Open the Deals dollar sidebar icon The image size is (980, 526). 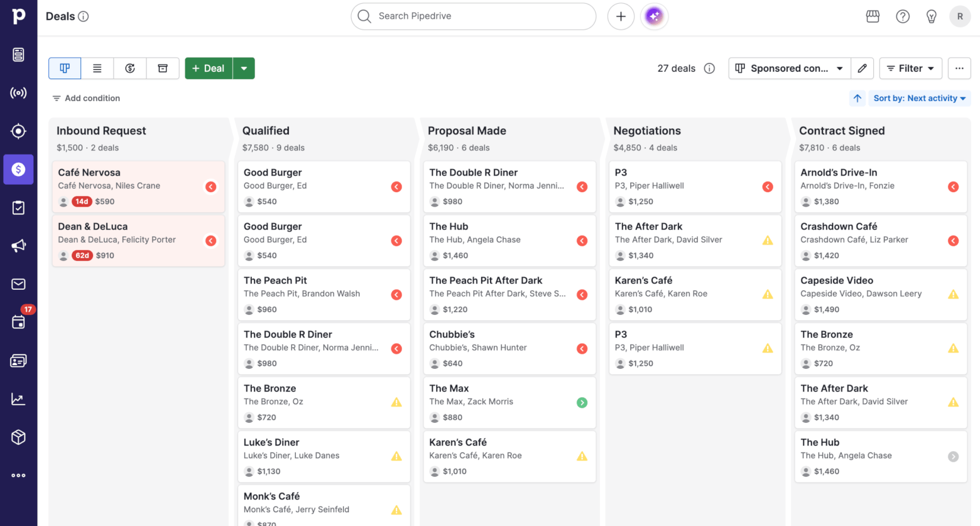point(18,169)
